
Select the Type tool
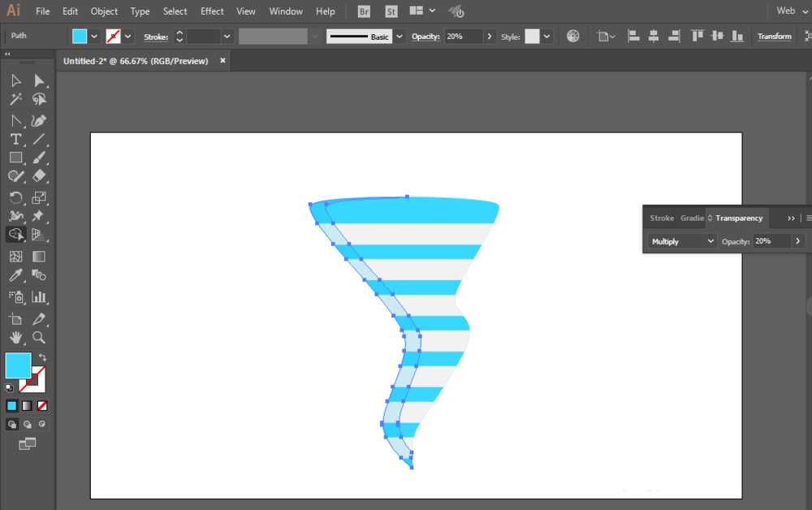coord(15,140)
